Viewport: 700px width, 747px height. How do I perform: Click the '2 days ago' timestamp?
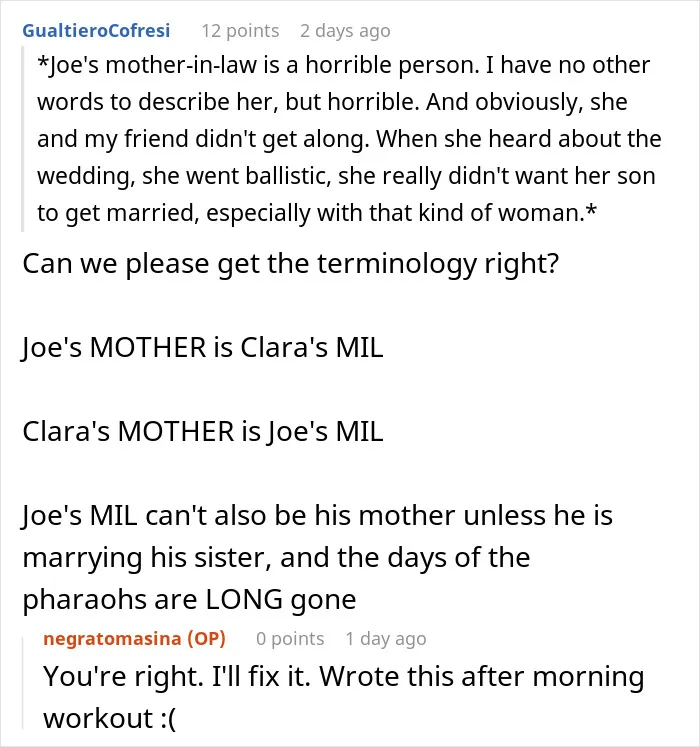pyautogui.click(x=345, y=30)
